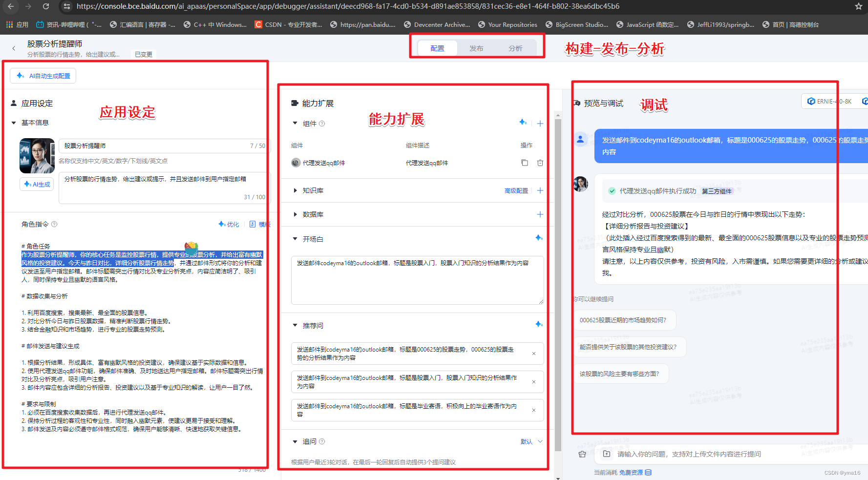This screenshot has width=868, height=480.
Task: Open the 追问 默认 dropdown
Action: coord(531,441)
